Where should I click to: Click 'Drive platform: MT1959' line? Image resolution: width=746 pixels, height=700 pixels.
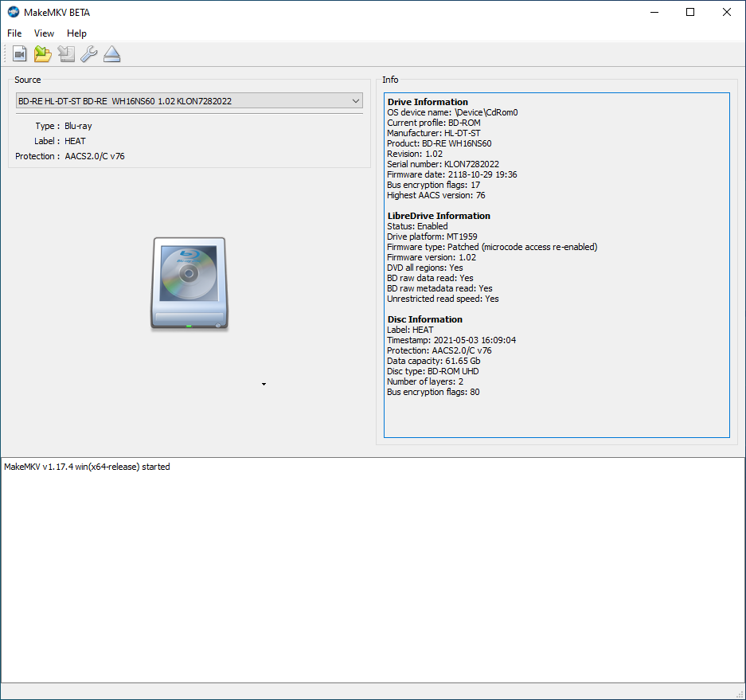click(432, 237)
